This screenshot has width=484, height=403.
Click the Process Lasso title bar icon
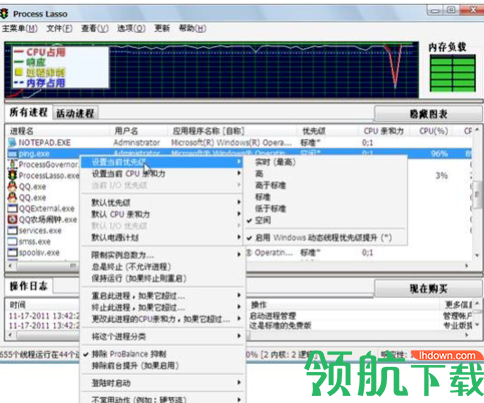point(4,14)
